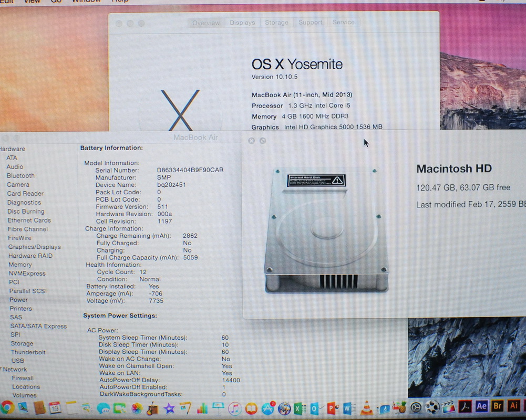The height and width of the screenshot is (420, 526).
Task: Close the Macintosh HD preview panel
Action: pos(251,141)
